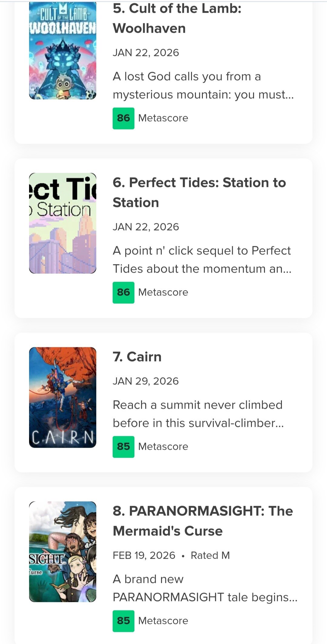Tap the 86 Metascore badge for Perfect Tides
327x644 pixels.
(x=124, y=293)
